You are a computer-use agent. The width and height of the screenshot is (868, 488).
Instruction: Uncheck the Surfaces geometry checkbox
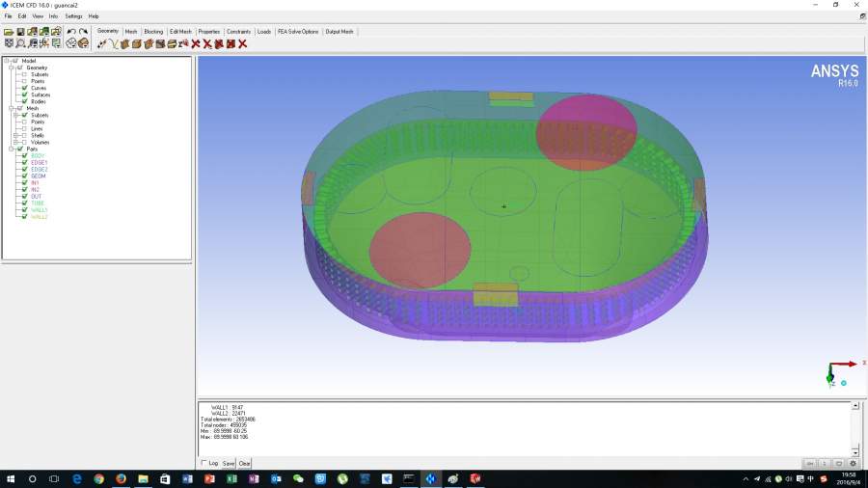click(24, 95)
